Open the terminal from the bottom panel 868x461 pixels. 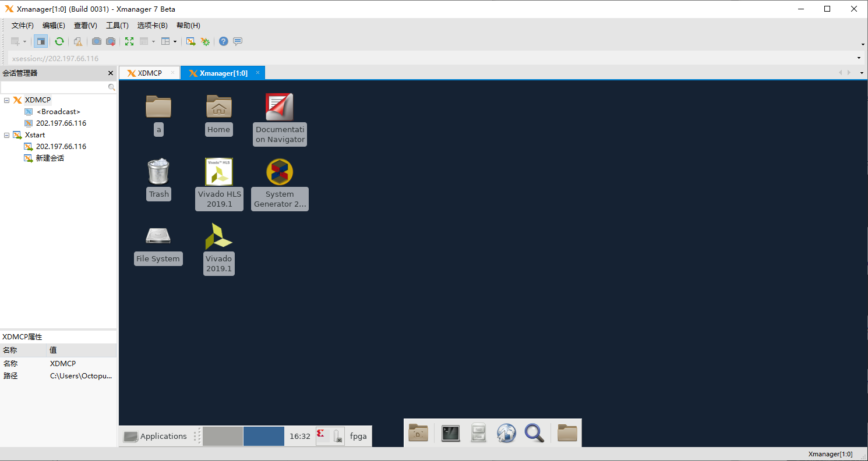click(x=450, y=433)
